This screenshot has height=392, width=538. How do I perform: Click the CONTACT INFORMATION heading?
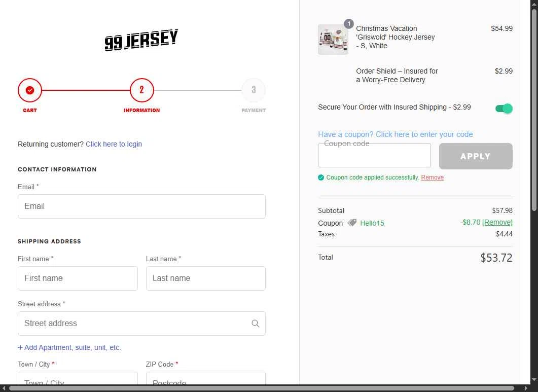[x=57, y=169]
